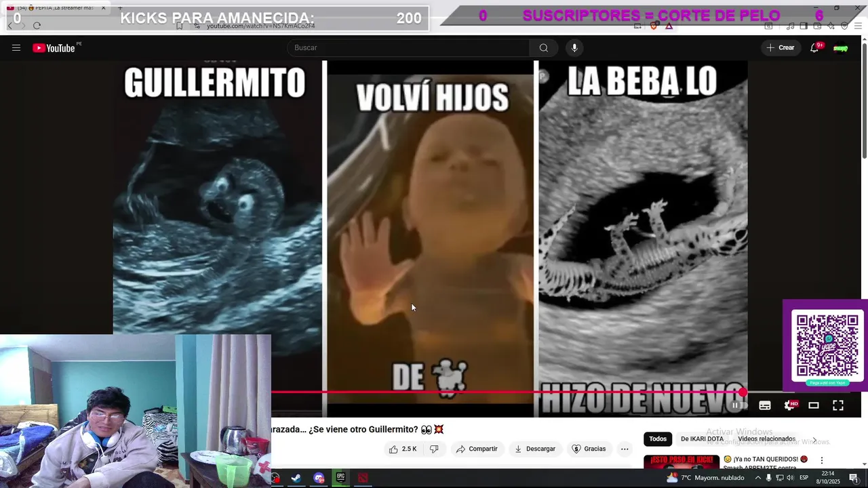Open Steam from the taskbar
This screenshot has width=868, height=488.
point(296,478)
